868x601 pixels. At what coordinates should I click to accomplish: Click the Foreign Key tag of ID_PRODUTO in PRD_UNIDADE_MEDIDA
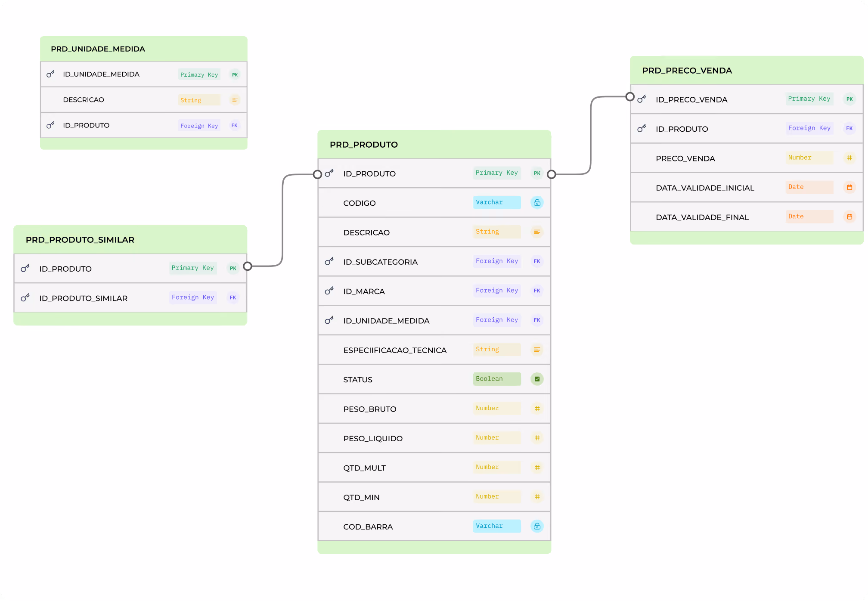tap(199, 126)
